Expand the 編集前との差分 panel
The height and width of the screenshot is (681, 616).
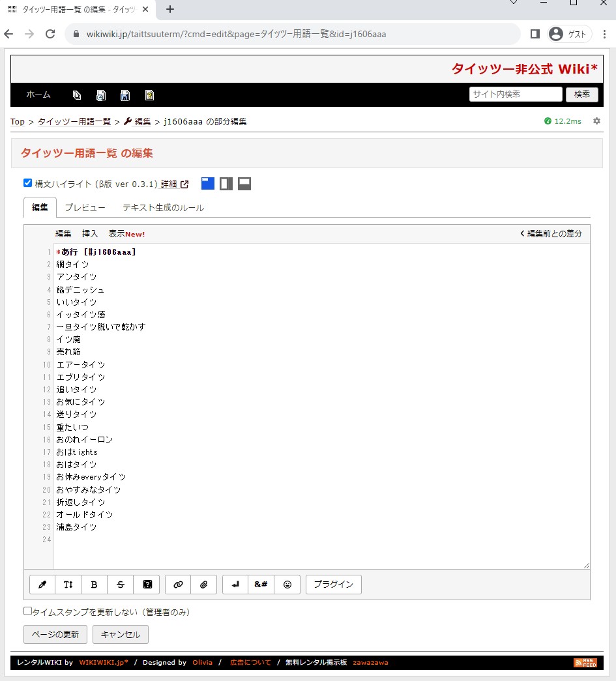(550, 234)
